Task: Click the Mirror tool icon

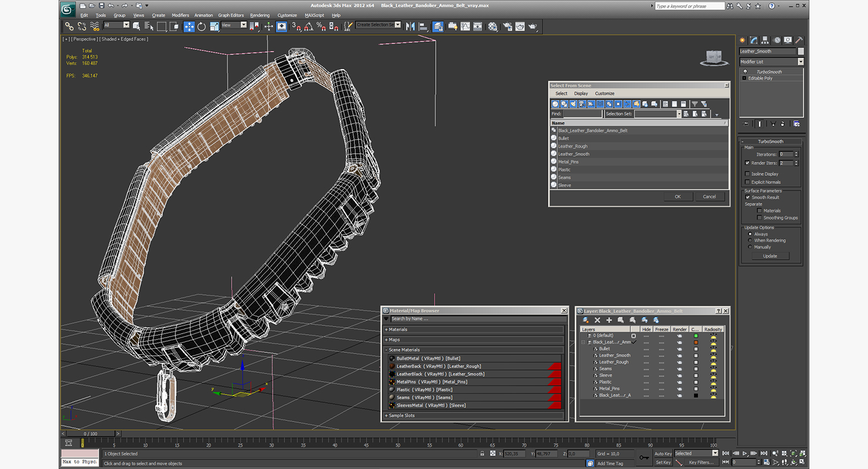Action: 410,26
